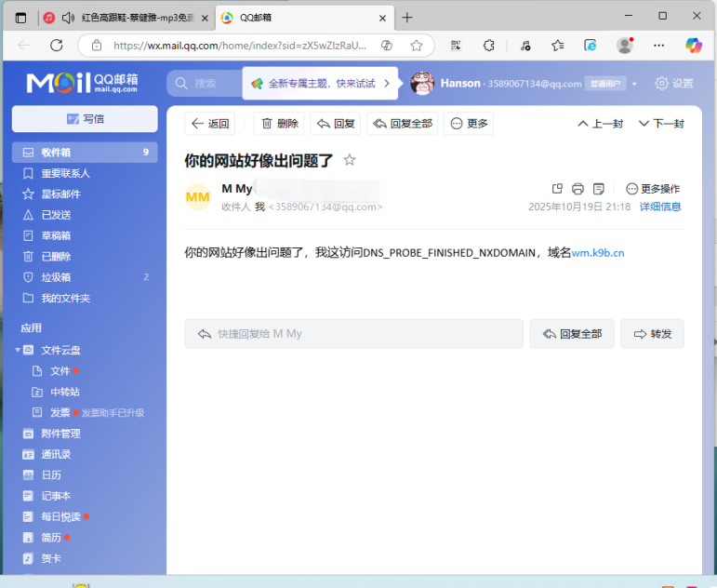
Task: Click the print email icon
Action: [x=578, y=189]
